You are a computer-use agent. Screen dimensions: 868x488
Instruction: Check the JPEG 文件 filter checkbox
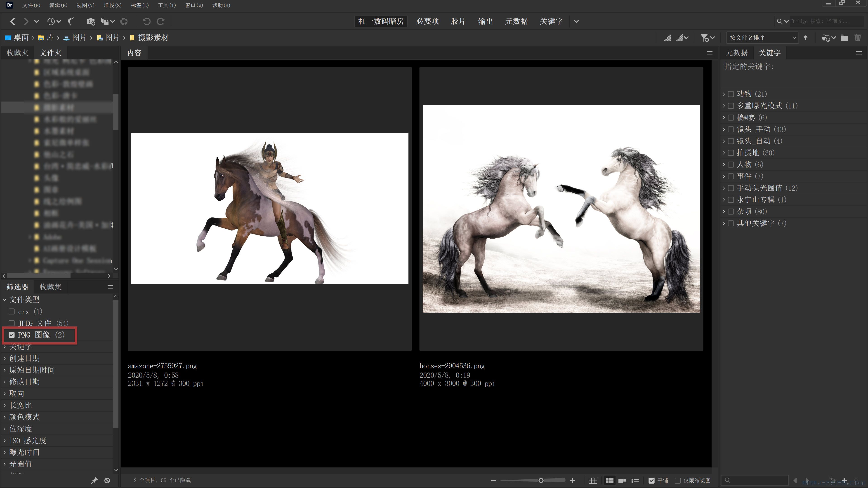click(12, 323)
